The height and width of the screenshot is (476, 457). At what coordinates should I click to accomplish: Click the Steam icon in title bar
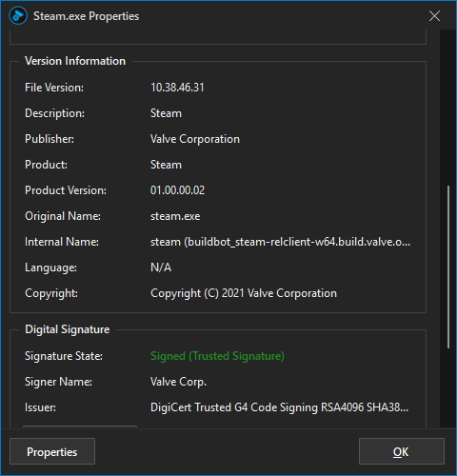[18, 15]
